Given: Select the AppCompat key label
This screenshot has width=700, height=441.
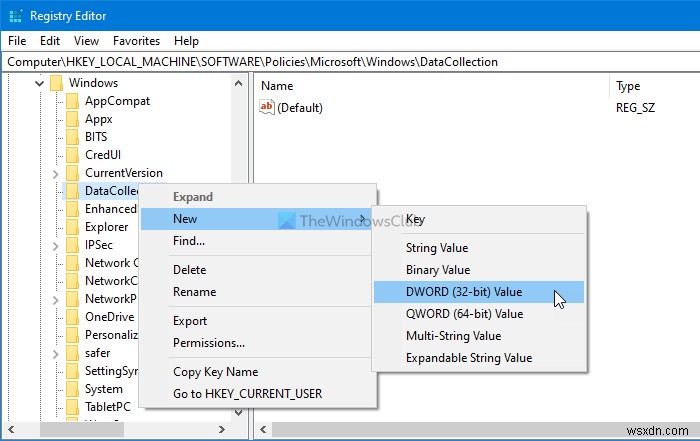Looking at the screenshot, I should coord(117,101).
